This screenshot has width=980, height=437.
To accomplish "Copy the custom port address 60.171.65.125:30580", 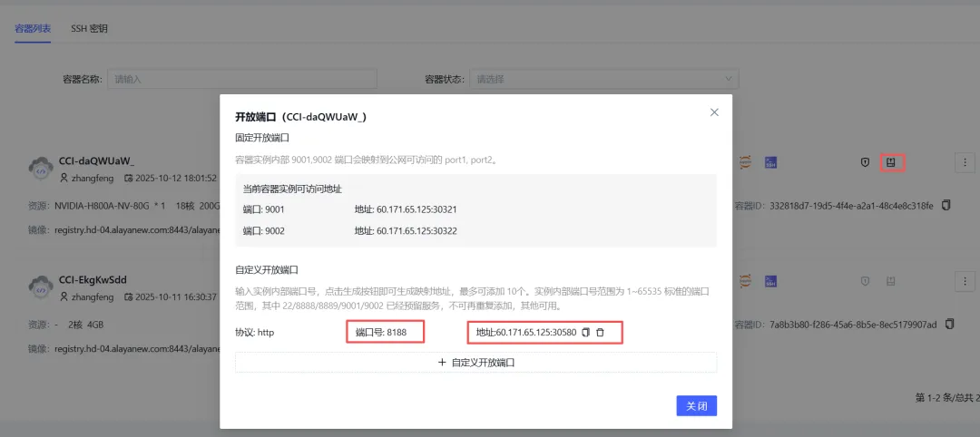I will pyautogui.click(x=585, y=333).
